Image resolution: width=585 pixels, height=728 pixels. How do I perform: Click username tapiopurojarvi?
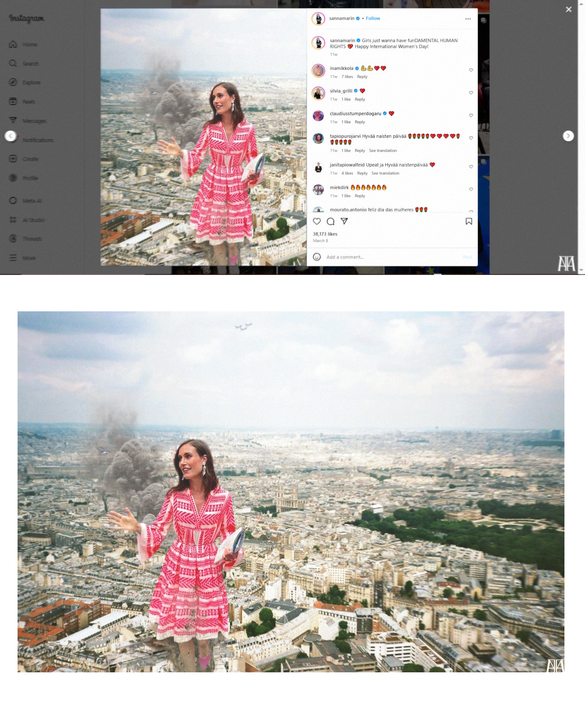tap(345, 136)
